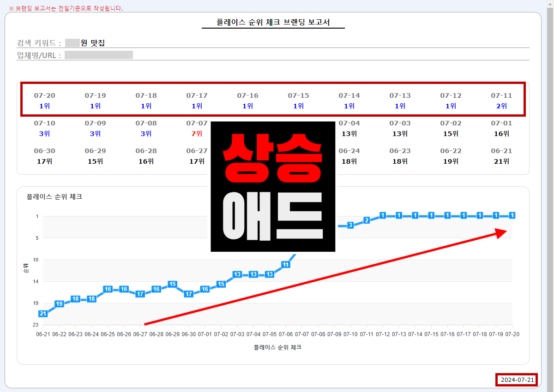Click the chart heading '플레이스 순위 체크' above the graph
Image resolution: width=554 pixels, height=392 pixels.
point(54,196)
